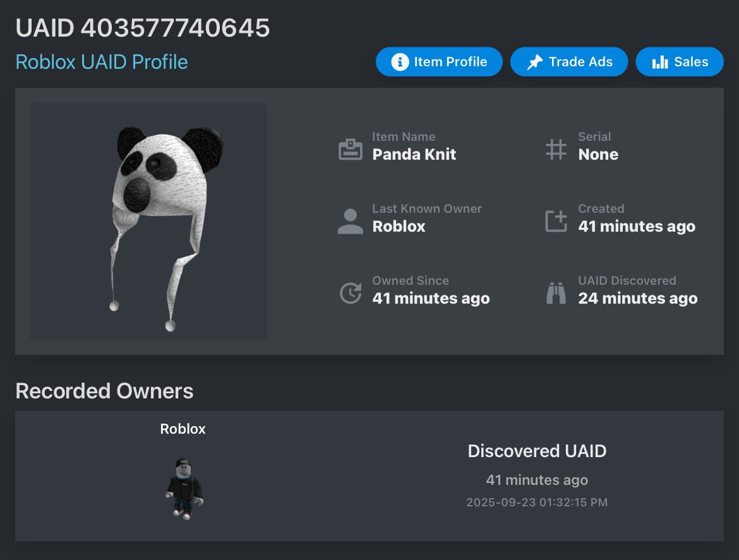Click the Created plus-box icon
This screenshot has height=560, width=739.
pyautogui.click(x=556, y=221)
